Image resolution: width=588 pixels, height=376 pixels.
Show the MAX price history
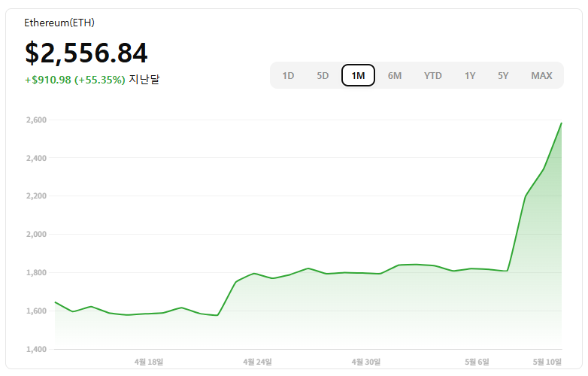541,76
